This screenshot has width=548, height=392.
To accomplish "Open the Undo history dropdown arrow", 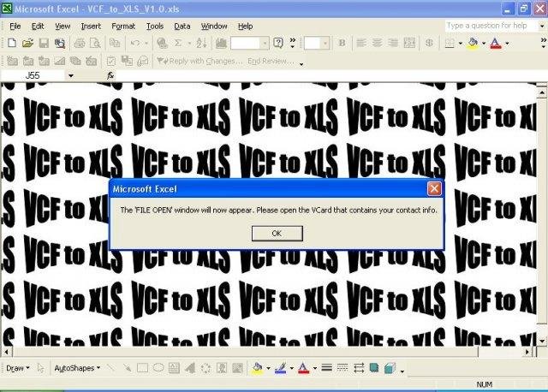I will [x=146, y=44].
